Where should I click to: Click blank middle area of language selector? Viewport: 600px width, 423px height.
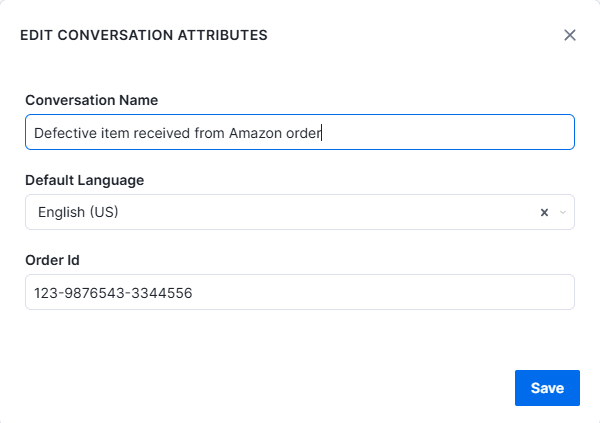click(x=327, y=212)
